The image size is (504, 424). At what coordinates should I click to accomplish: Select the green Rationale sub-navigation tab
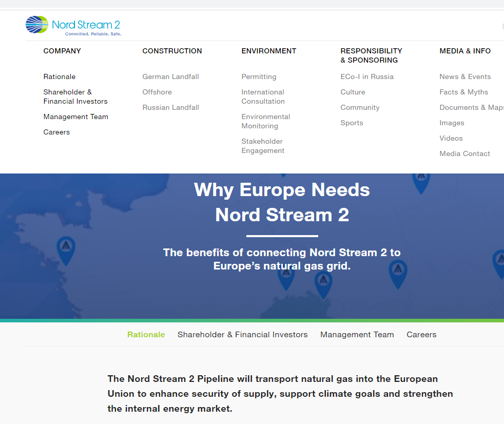coord(146,335)
